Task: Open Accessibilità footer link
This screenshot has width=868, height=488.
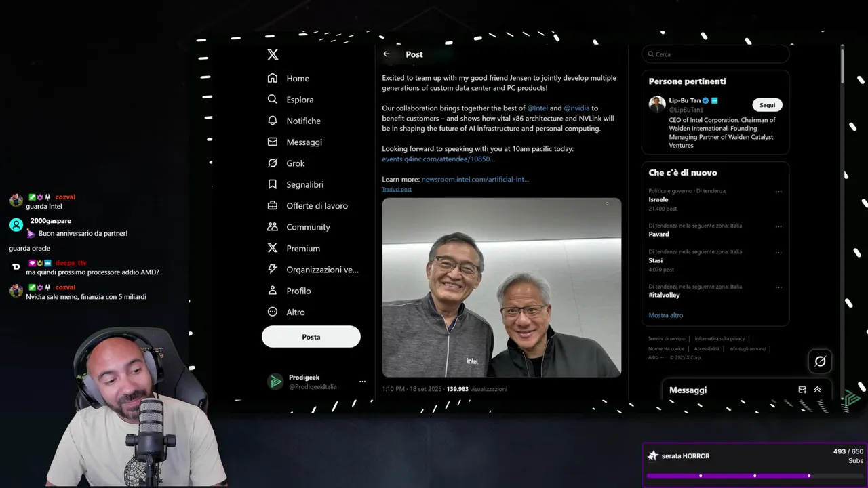Action: (x=707, y=349)
